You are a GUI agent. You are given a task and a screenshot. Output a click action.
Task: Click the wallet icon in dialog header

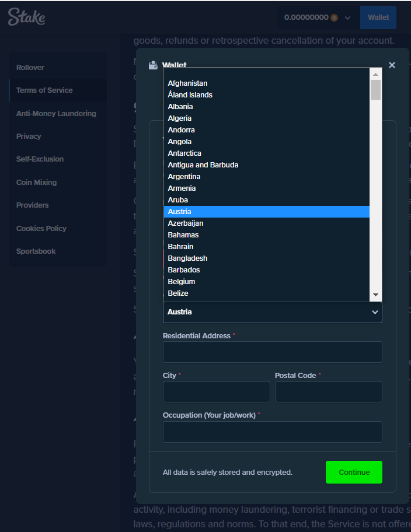tap(154, 65)
